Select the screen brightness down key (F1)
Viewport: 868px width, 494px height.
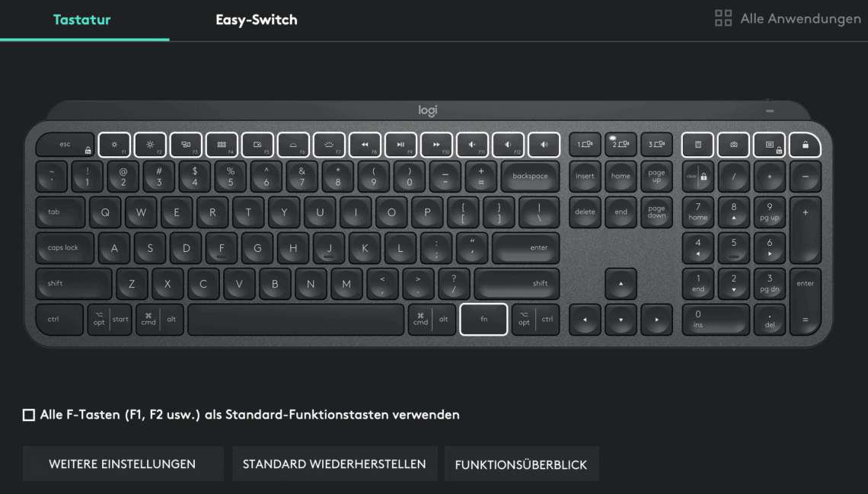click(x=114, y=145)
